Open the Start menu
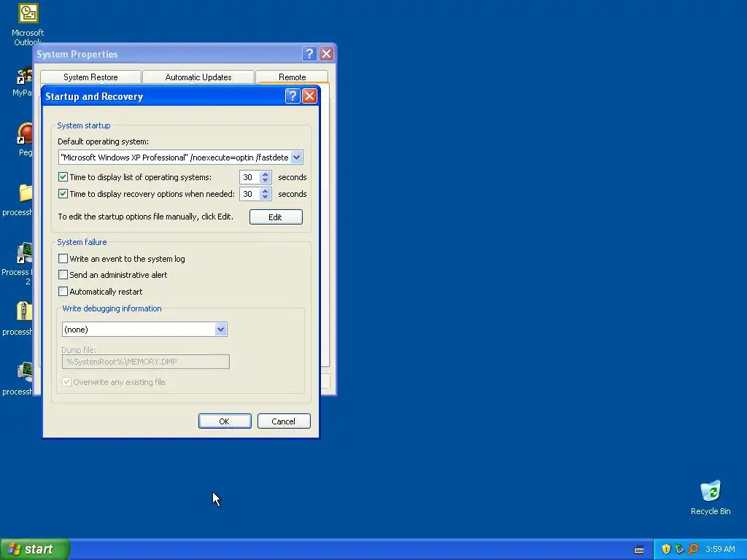 click(35, 549)
